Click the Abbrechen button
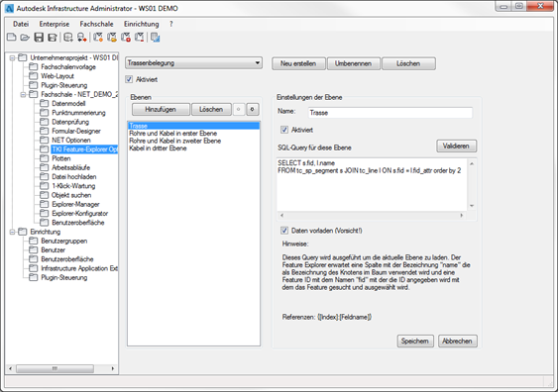 457,341
